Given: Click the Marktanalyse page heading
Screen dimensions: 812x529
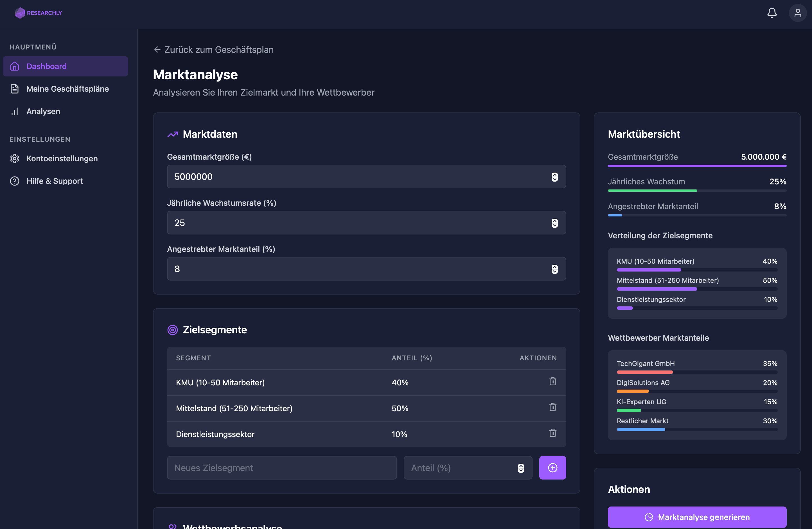Looking at the screenshot, I should click(195, 74).
